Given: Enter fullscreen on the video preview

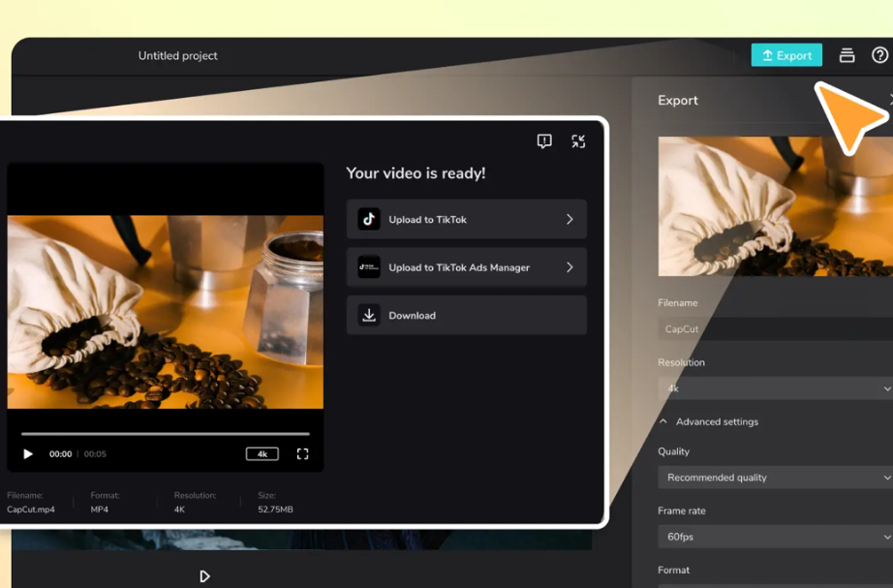Looking at the screenshot, I should (302, 453).
